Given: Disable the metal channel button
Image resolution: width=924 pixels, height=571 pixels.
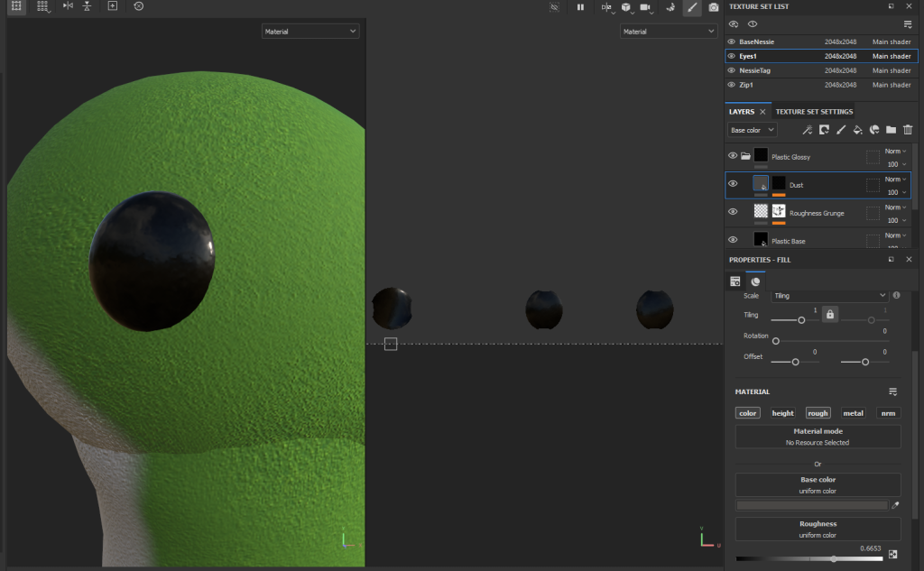Looking at the screenshot, I should tap(853, 413).
